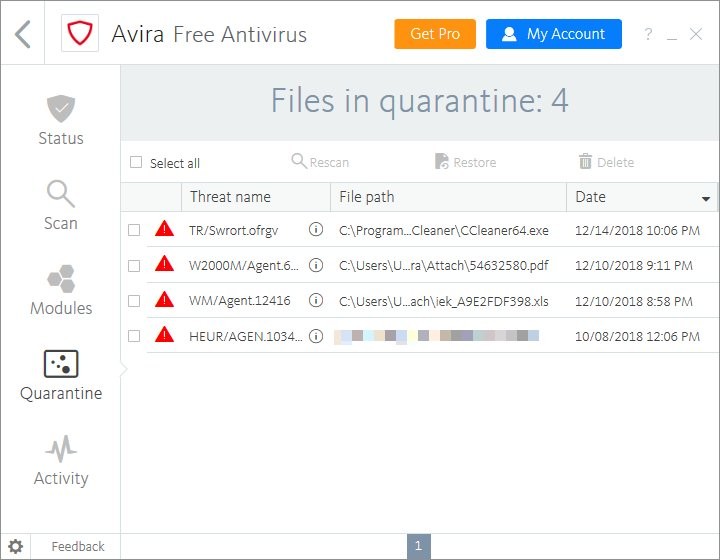Check the W2000M/Agent row checkbox
This screenshot has width=720, height=560.
[134, 266]
